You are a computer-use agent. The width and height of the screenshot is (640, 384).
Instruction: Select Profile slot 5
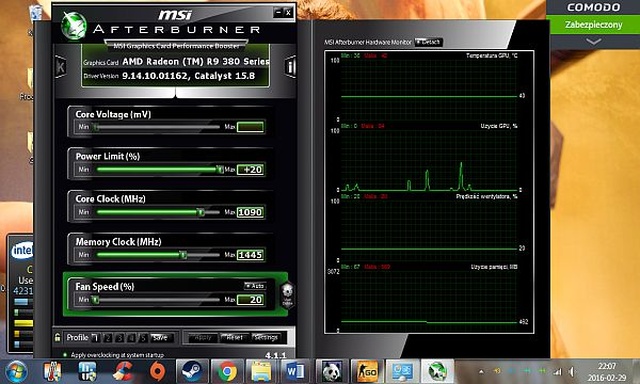pyautogui.click(x=143, y=338)
